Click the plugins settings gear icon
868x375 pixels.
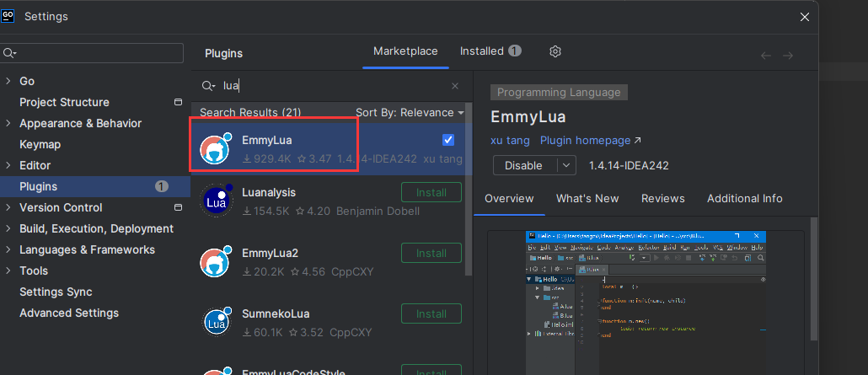(555, 51)
